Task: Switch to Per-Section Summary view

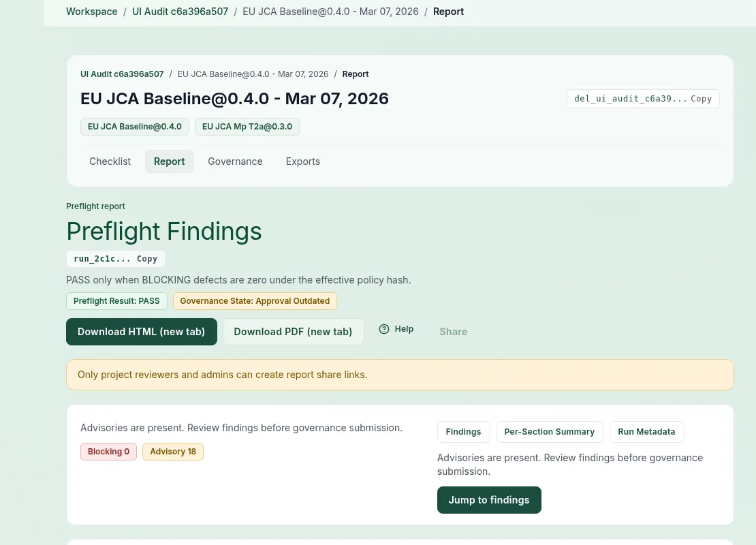Action: 549,431
